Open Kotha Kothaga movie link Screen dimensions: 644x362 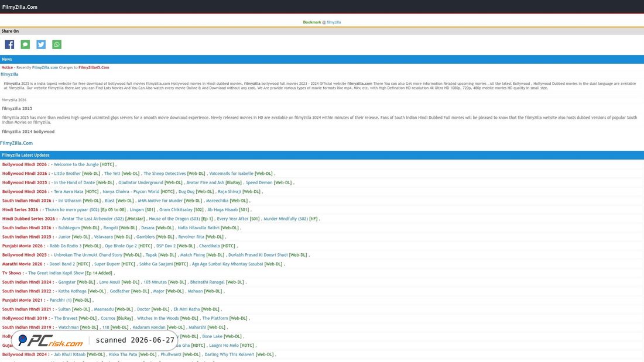72,291
